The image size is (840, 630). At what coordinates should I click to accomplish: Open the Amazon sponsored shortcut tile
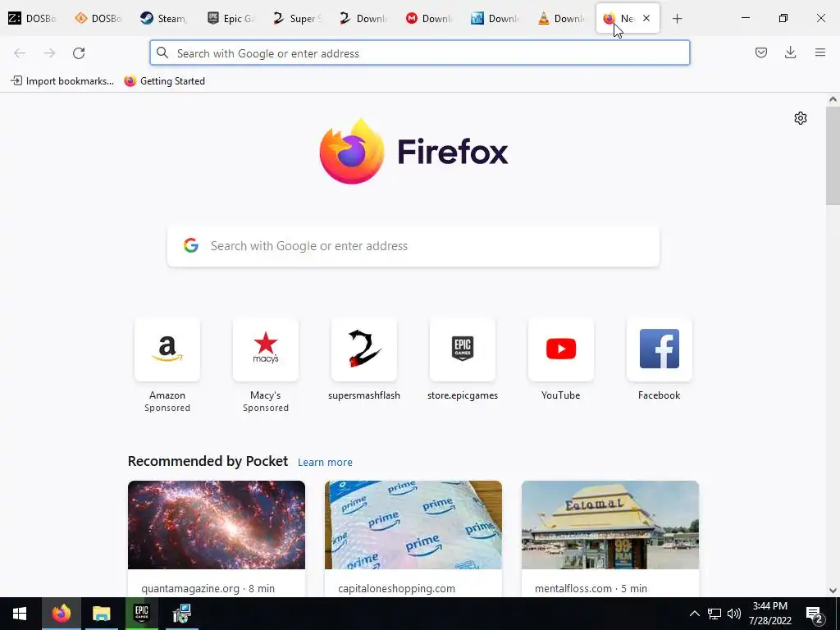167,349
